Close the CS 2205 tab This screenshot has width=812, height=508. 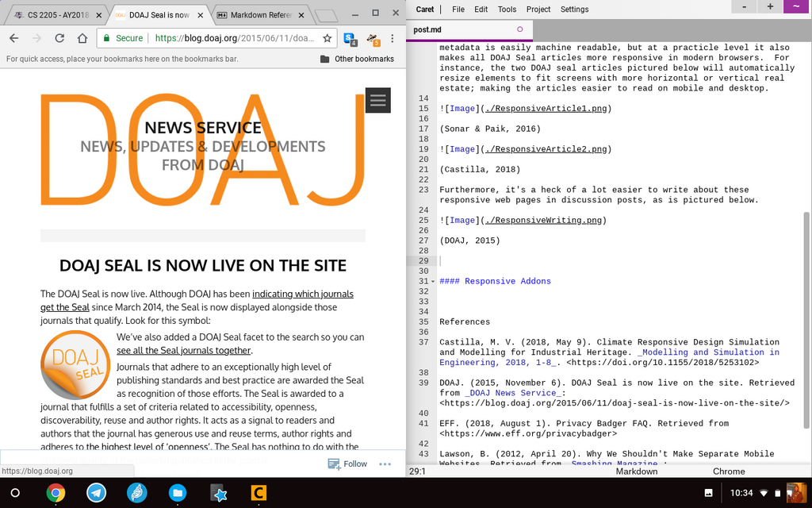coord(99,15)
